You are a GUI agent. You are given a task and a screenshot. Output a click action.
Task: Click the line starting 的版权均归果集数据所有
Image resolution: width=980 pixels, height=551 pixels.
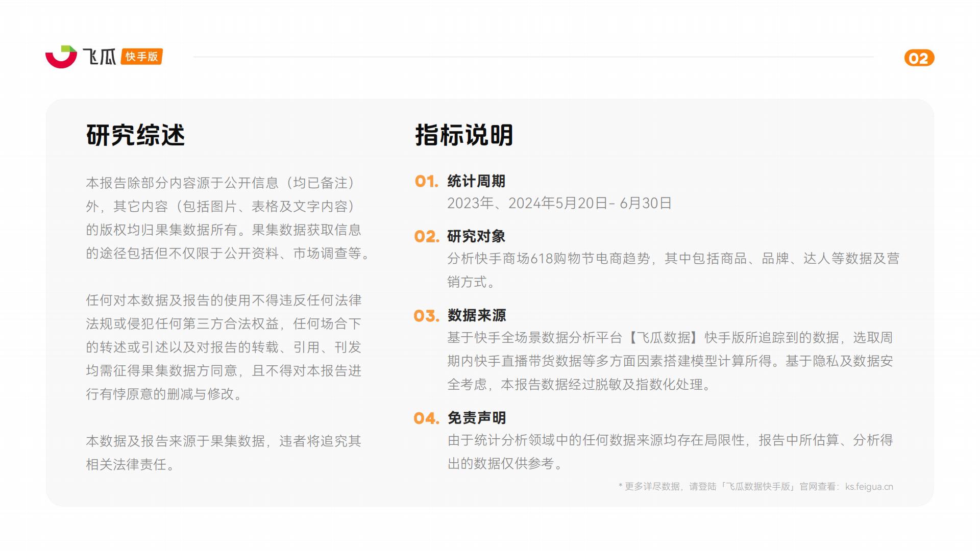click(224, 230)
